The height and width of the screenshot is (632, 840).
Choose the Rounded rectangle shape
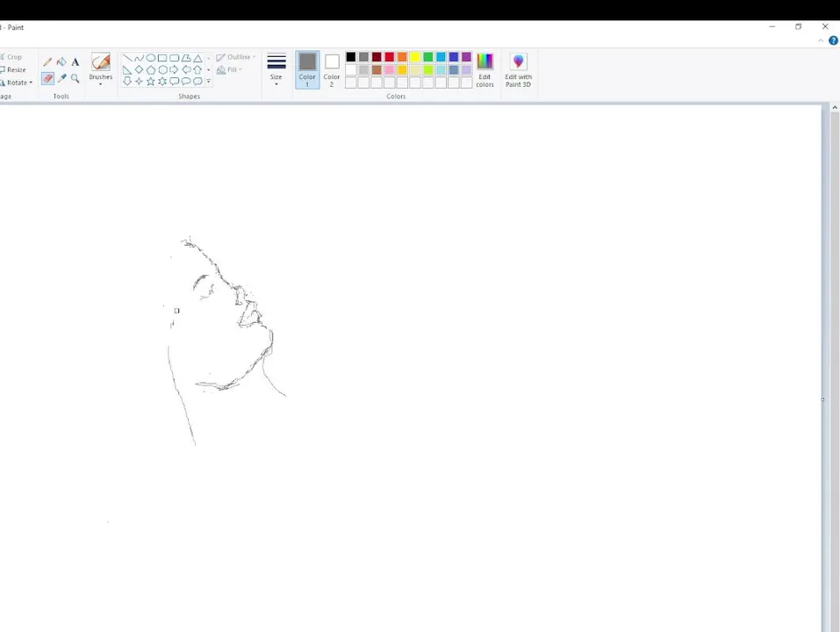click(x=174, y=58)
